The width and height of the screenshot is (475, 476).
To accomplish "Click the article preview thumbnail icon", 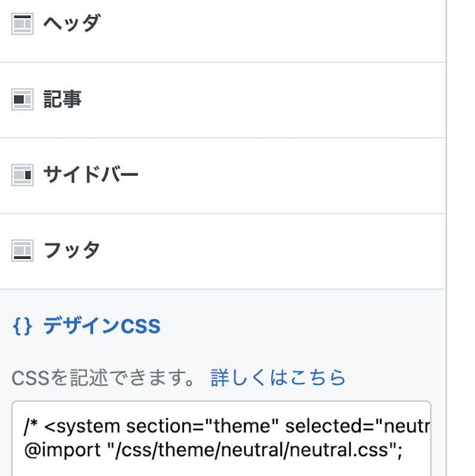I will pyautogui.click(x=21, y=100).
